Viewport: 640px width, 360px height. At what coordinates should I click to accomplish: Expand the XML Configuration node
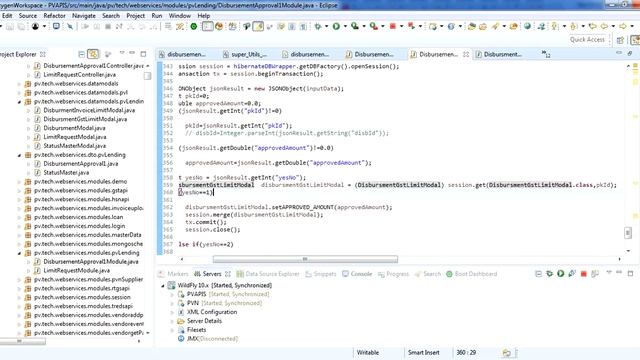tap(172, 312)
